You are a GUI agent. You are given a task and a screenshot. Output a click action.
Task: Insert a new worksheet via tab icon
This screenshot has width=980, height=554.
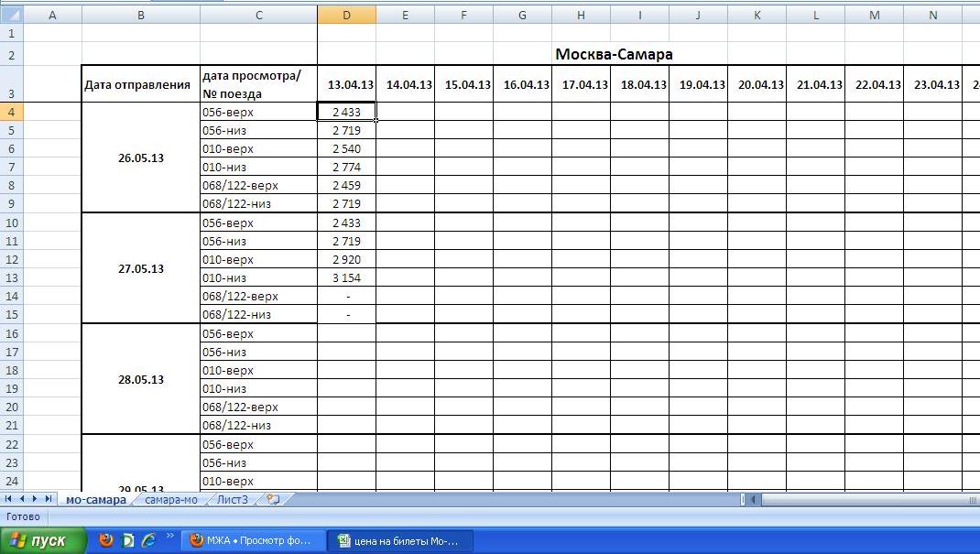[272, 499]
